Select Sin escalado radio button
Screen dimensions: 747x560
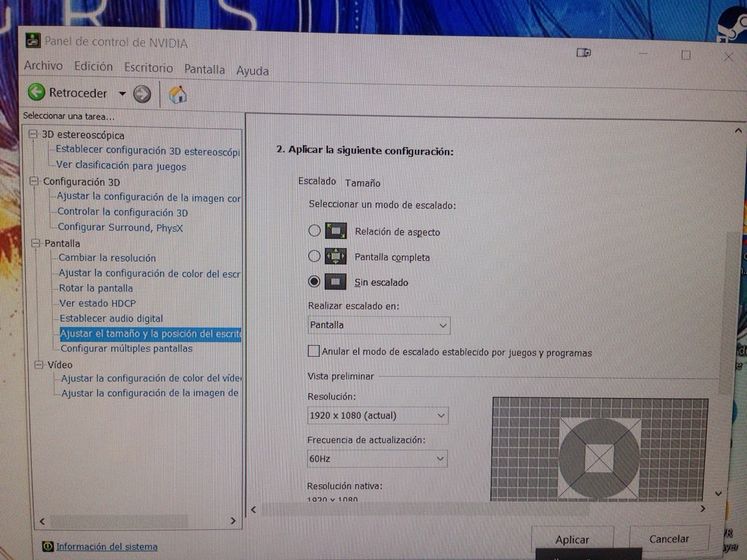pos(315,281)
